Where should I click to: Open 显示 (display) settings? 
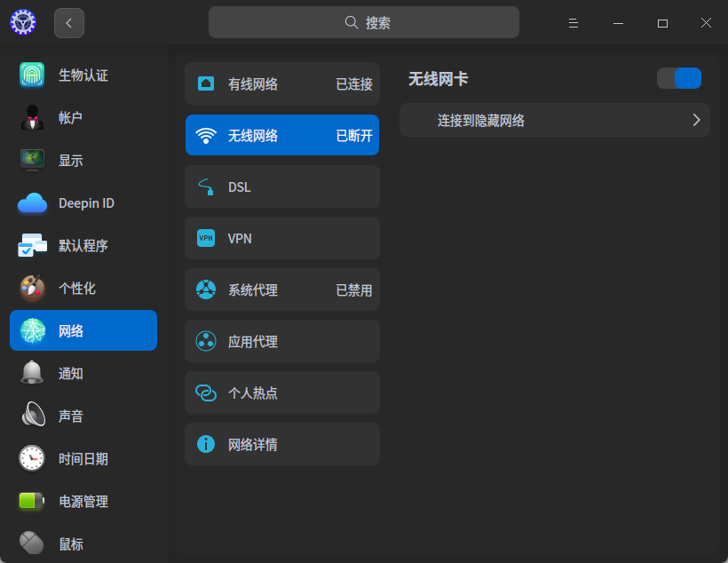[32, 160]
